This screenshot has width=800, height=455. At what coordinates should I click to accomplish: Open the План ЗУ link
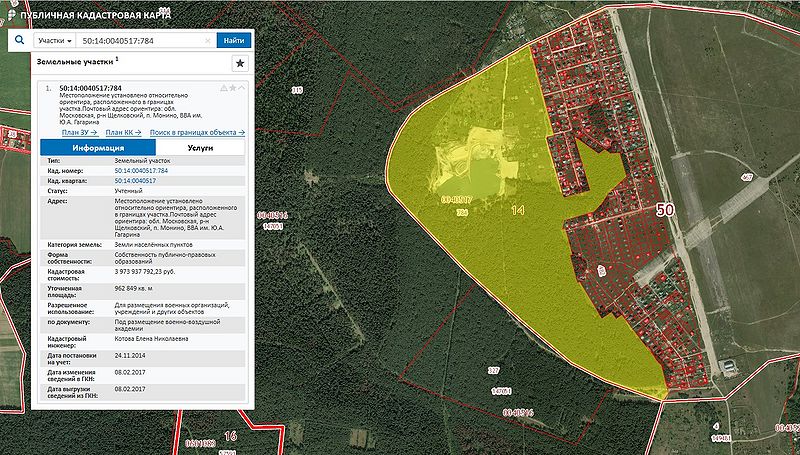pyautogui.click(x=79, y=132)
